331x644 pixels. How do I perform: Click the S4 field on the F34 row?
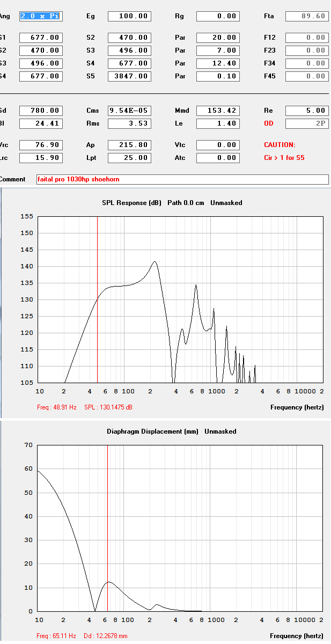click(129, 63)
